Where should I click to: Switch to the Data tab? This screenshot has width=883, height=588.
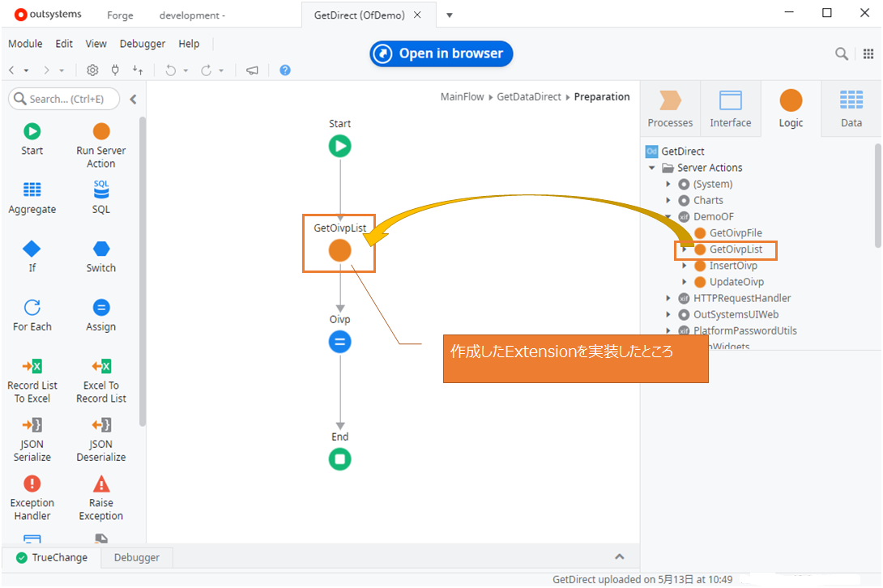851,109
